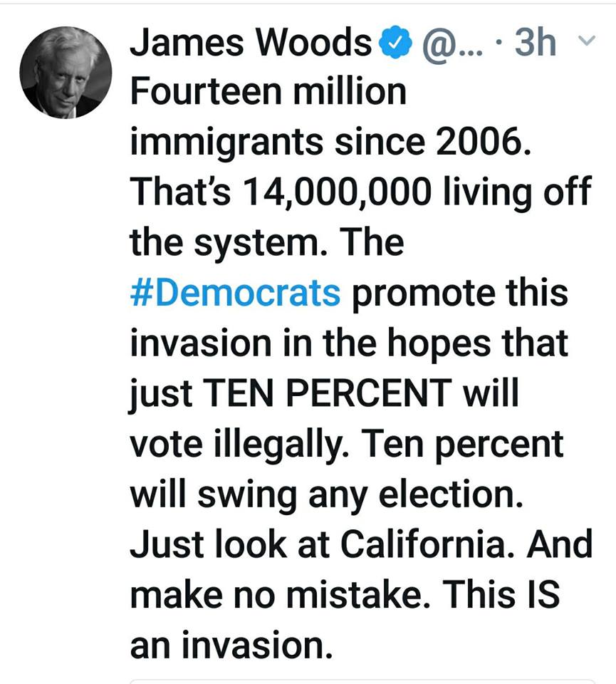Click the final "an invasion." line
This screenshot has width=616, height=684.
tap(231, 646)
